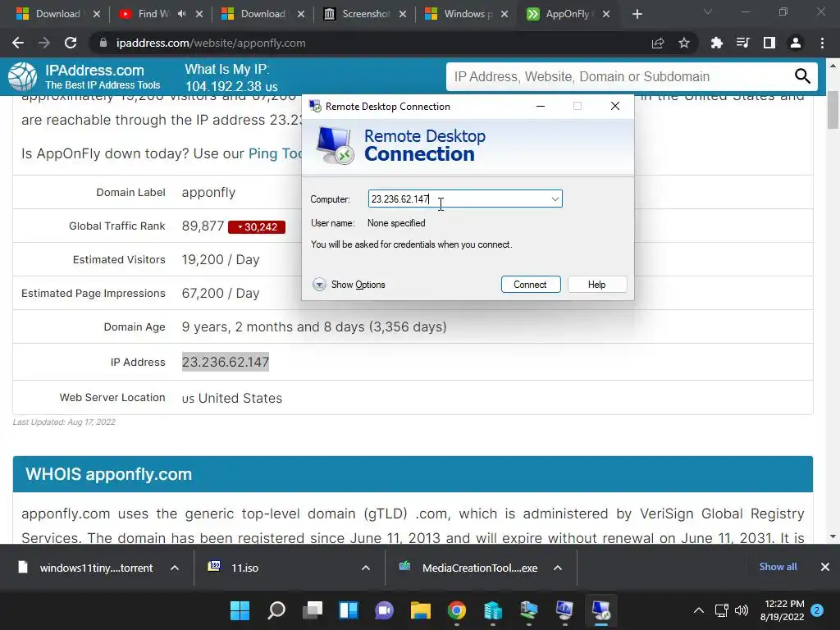Open the Ping Tool link
The height and width of the screenshot is (630, 840).
[x=276, y=153]
